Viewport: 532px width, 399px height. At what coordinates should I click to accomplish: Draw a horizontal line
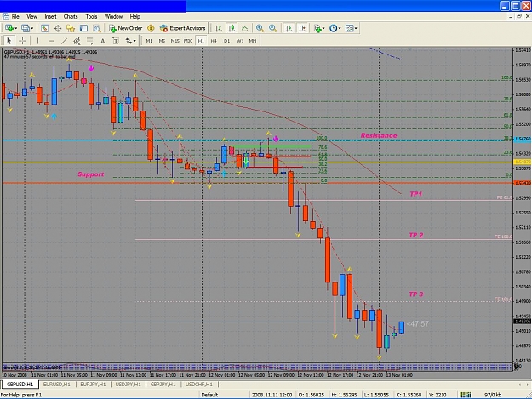point(51,41)
